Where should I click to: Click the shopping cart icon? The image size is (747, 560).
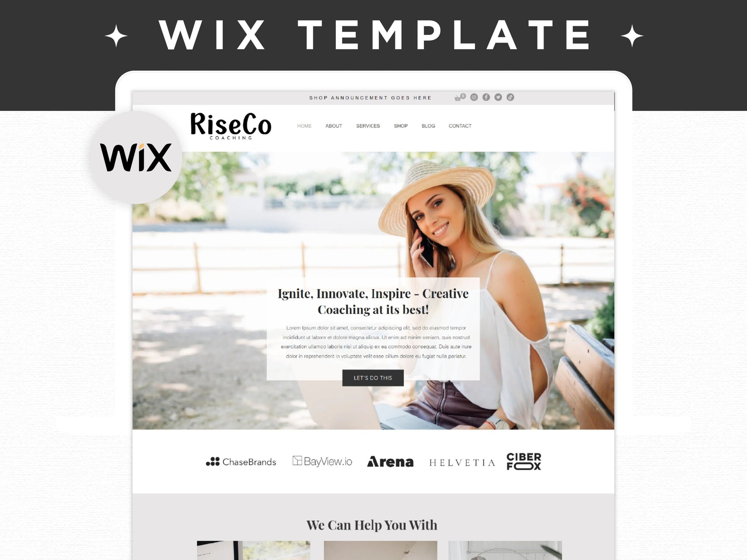click(458, 98)
